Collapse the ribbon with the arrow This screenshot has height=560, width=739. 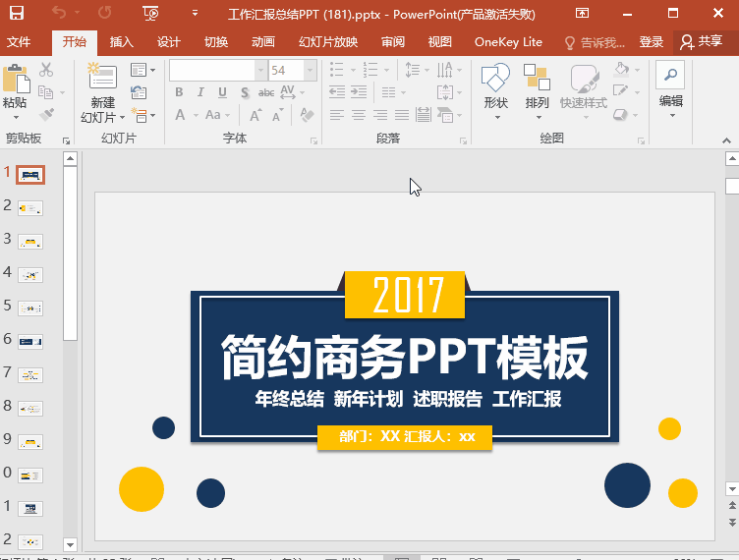(726, 140)
